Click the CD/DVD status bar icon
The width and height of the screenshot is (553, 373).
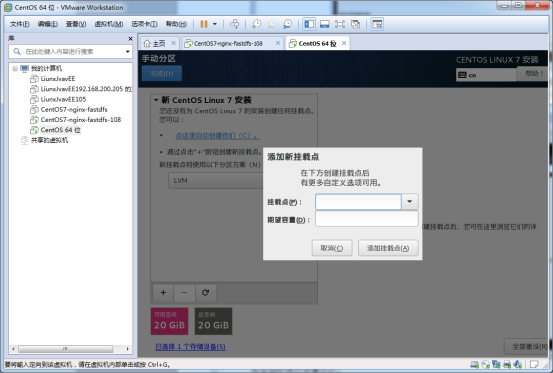point(485,364)
